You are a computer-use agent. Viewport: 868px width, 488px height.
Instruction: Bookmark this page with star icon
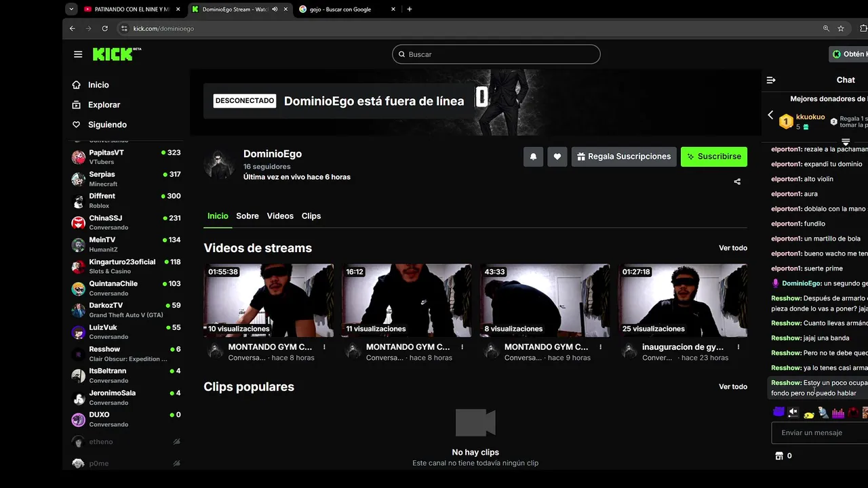[x=841, y=28]
